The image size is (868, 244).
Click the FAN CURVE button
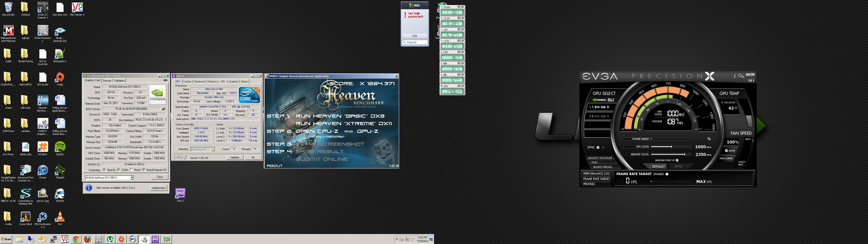[726, 158]
